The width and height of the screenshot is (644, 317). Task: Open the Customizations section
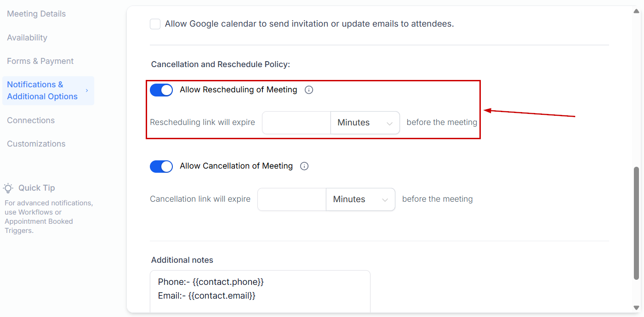tap(36, 144)
